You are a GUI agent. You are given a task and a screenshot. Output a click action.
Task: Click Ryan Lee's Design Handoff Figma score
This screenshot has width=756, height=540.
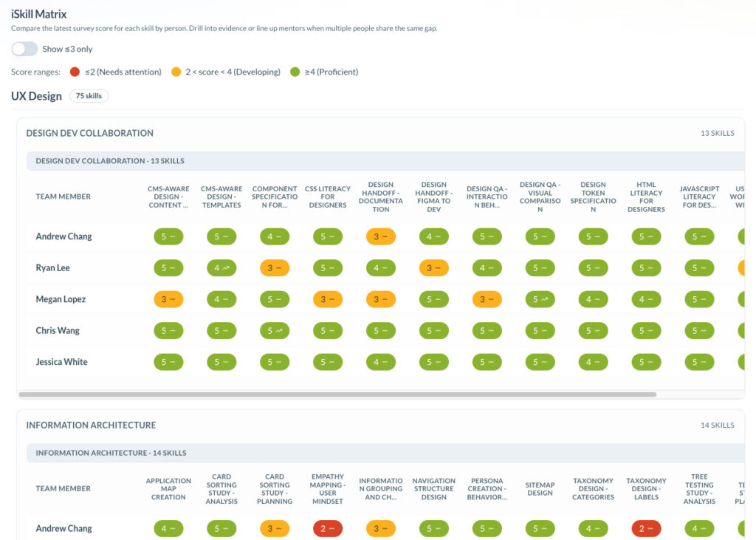433,268
